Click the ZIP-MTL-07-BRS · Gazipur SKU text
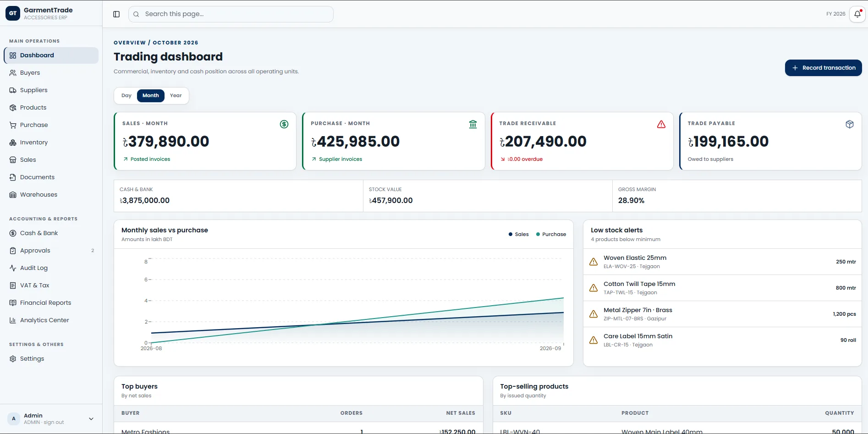The height and width of the screenshot is (434, 868). click(635, 319)
